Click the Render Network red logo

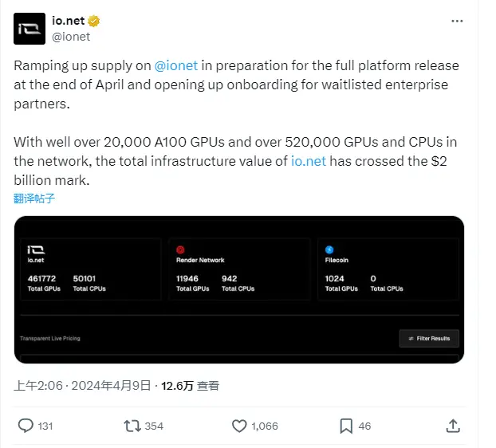click(x=180, y=249)
